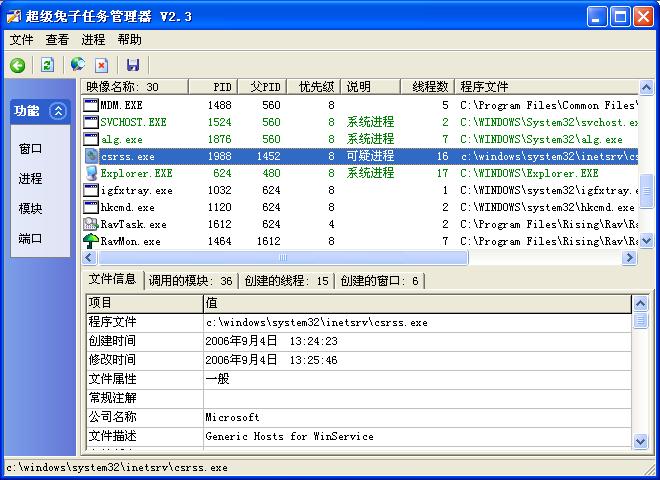The width and height of the screenshot is (660, 480).
Task: Click the 项目 column header
Action: click(145, 303)
